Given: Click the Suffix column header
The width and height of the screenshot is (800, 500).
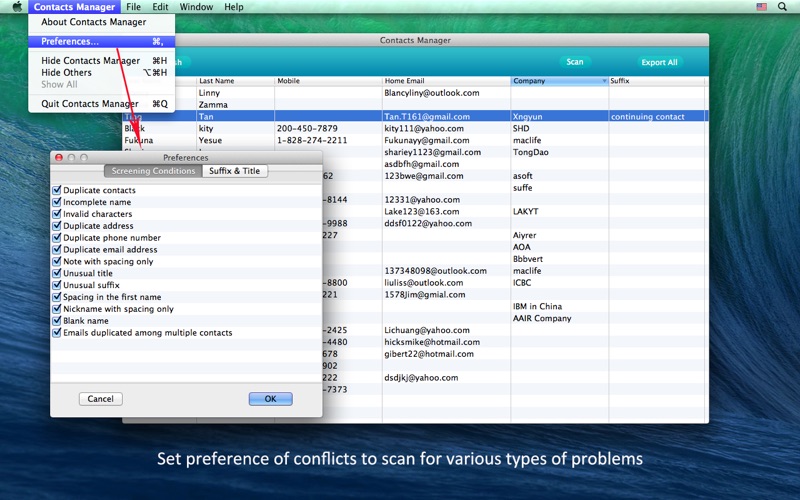Looking at the screenshot, I should click(x=656, y=81).
